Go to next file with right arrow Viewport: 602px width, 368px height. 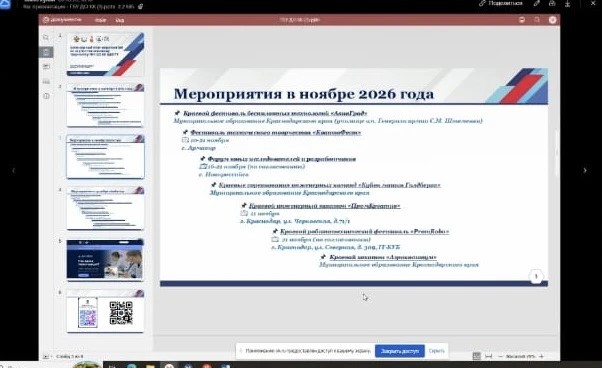[x=585, y=170]
